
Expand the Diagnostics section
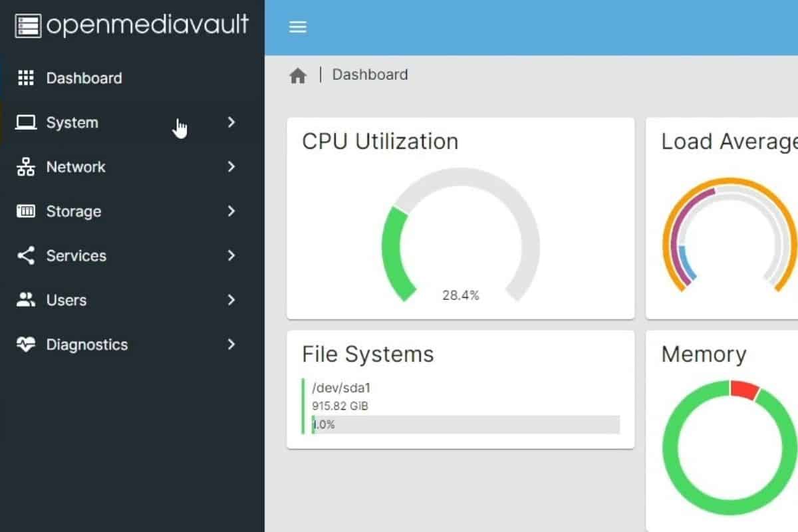pos(231,344)
